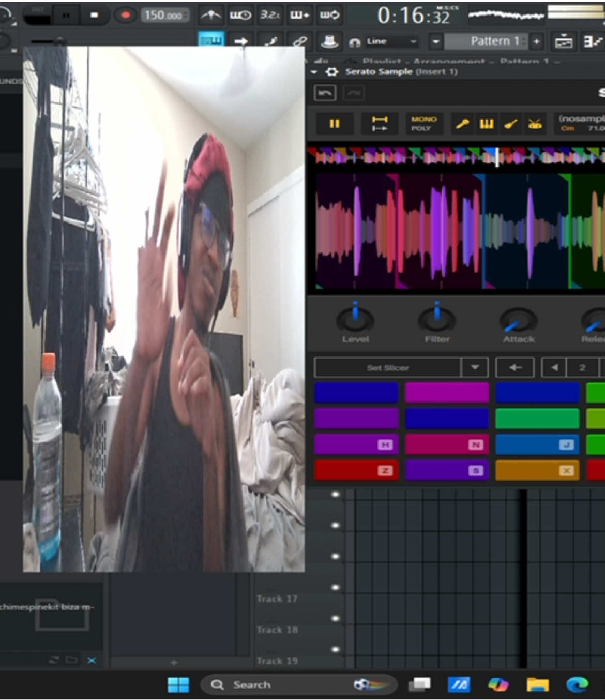
Task: Open Task View on the taskbar
Action: pos(419,684)
